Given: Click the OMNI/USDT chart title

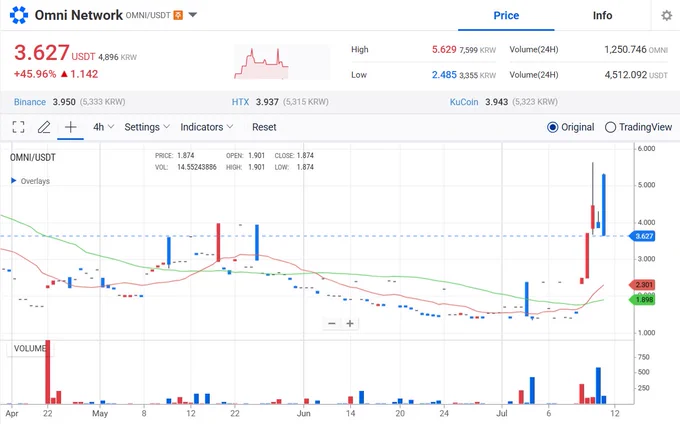Looking at the screenshot, I should pos(33,157).
